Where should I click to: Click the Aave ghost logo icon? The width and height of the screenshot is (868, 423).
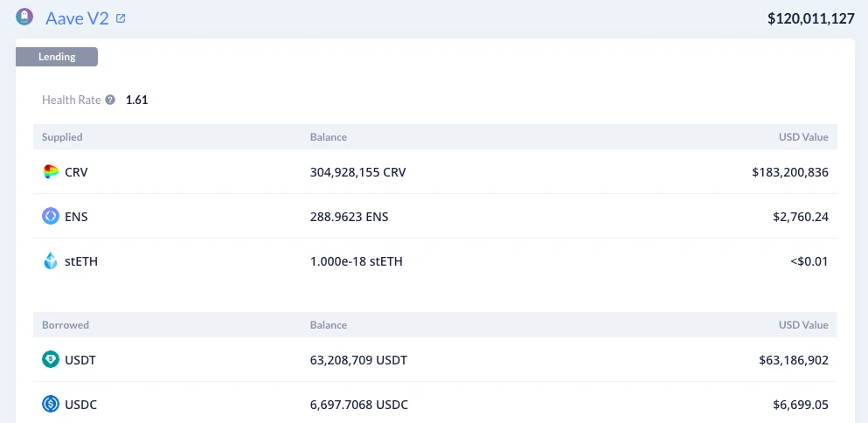coord(24,17)
